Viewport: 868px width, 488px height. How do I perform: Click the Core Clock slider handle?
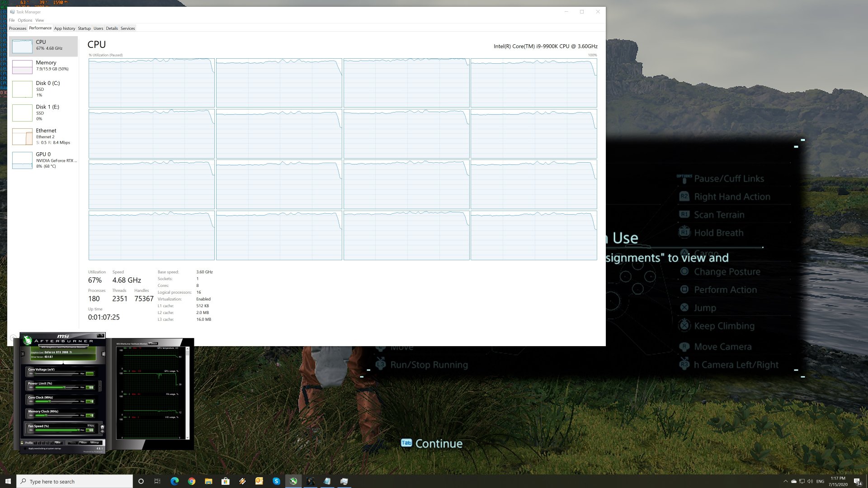click(x=50, y=401)
